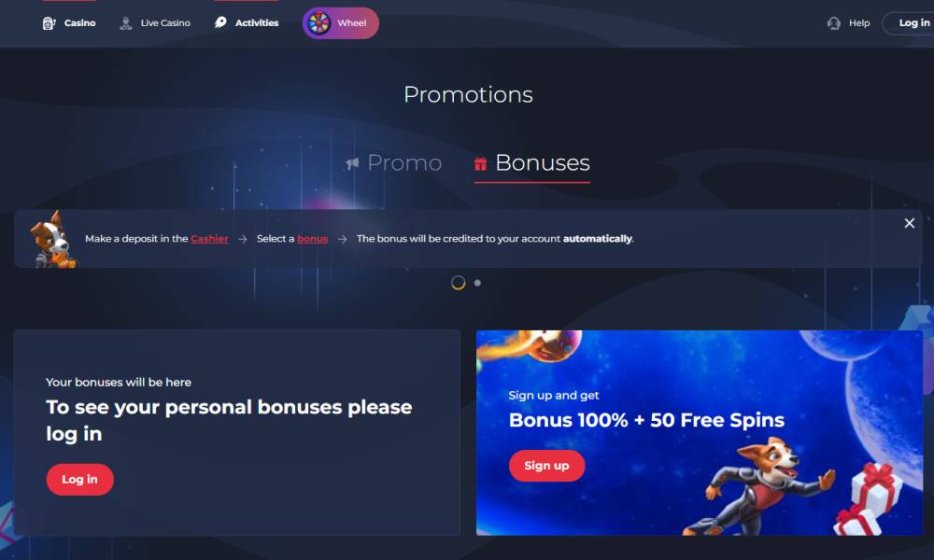Follow the red bonus link
Image resolution: width=934 pixels, height=560 pixels.
coord(312,239)
